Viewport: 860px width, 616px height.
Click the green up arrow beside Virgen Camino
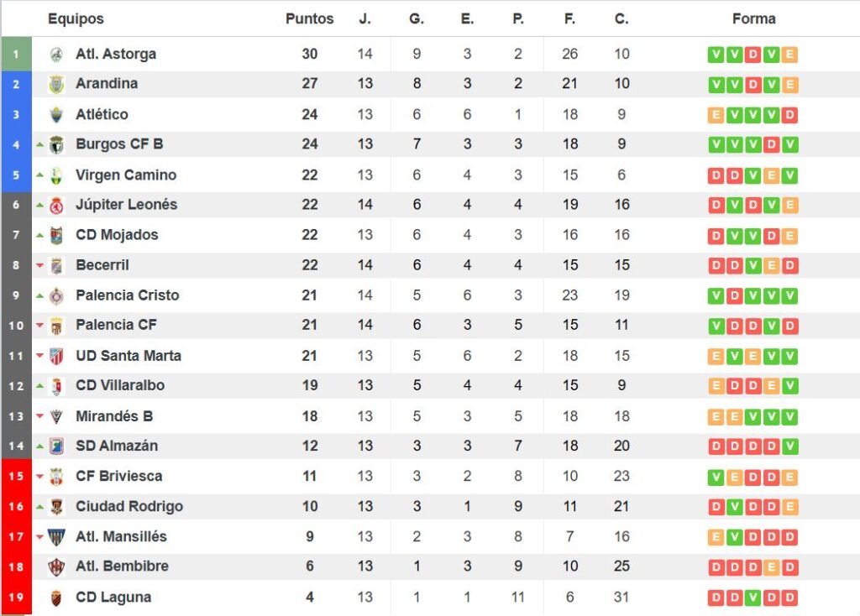point(39,175)
